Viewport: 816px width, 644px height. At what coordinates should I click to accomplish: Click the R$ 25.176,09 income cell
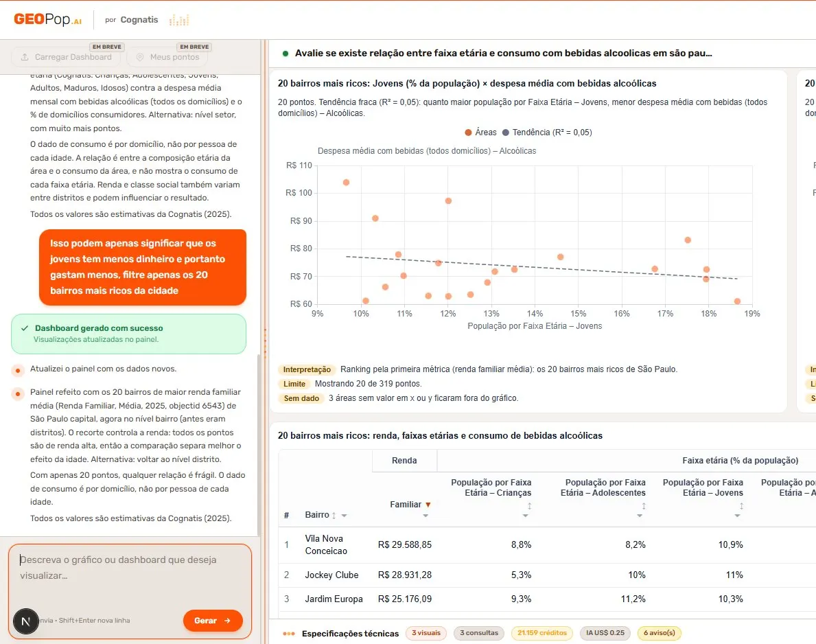(x=404, y=599)
